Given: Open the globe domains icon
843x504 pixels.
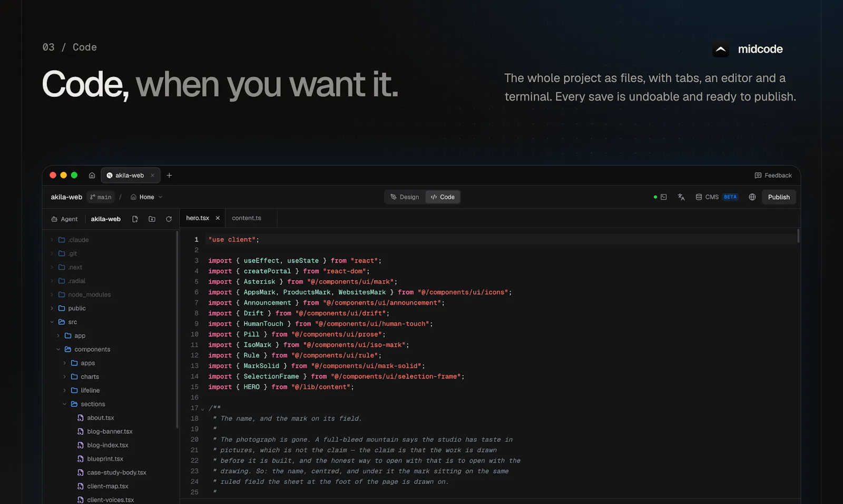Looking at the screenshot, I should tap(752, 197).
